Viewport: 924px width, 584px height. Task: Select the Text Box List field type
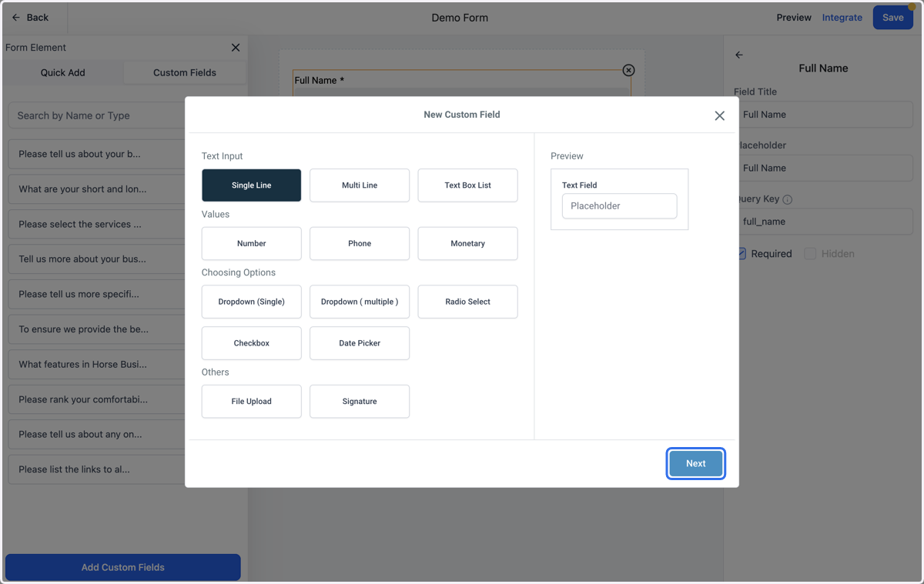click(x=468, y=185)
